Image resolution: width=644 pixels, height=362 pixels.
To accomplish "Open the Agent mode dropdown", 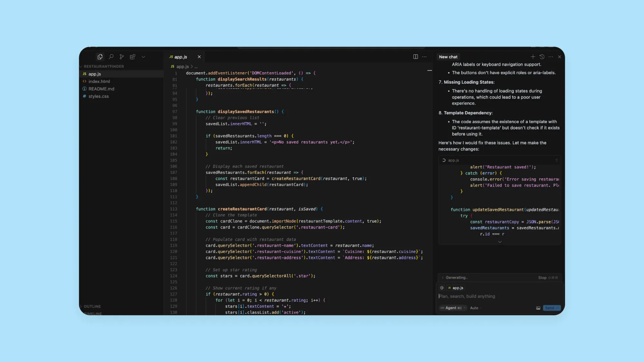I will point(452,308).
